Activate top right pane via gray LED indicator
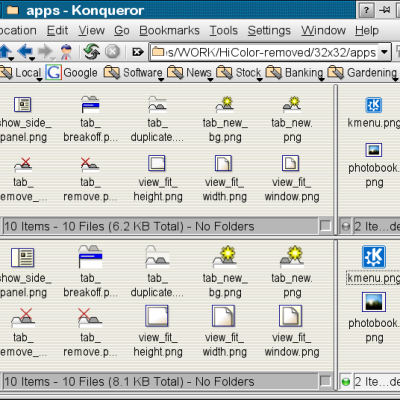This screenshot has width=400, height=400. 346,227
